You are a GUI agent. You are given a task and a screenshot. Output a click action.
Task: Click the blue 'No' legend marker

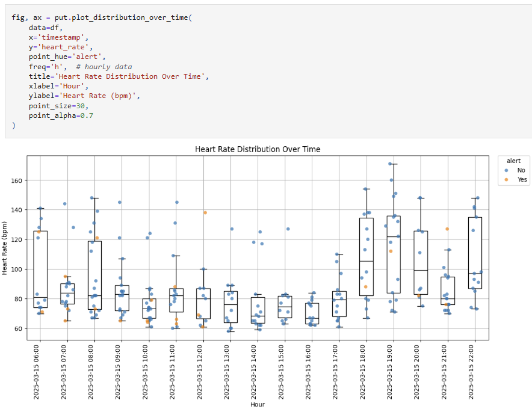click(x=507, y=170)
